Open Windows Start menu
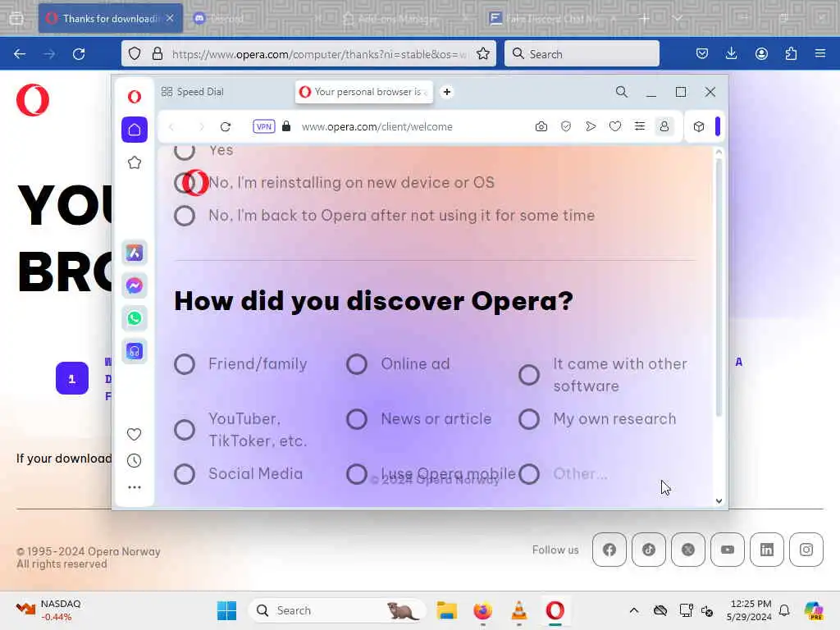This screenshot has width=840, height=630. point(226,610)
